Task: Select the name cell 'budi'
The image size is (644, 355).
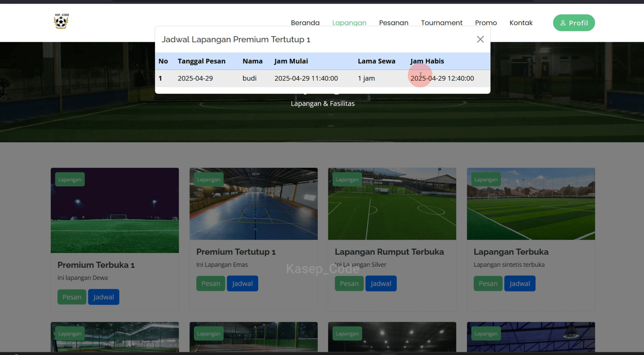Action: pos(249,78)
